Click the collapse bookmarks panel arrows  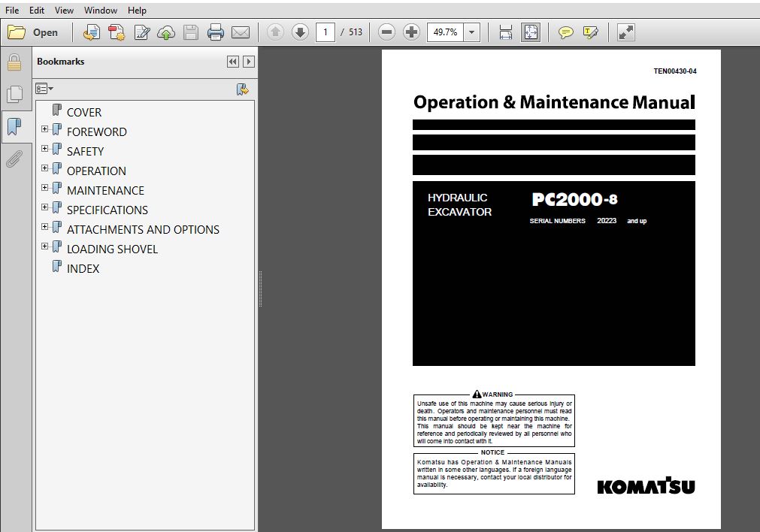tap(233, 62)
